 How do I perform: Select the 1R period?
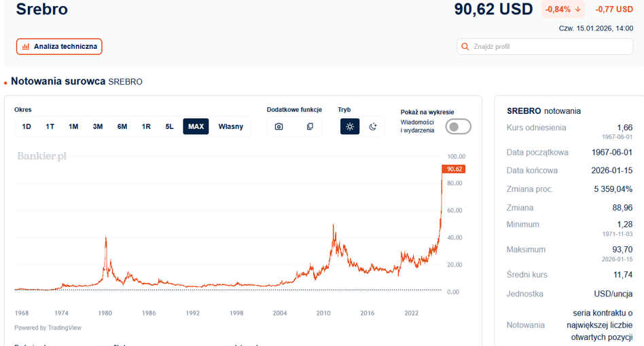point(146,126)
